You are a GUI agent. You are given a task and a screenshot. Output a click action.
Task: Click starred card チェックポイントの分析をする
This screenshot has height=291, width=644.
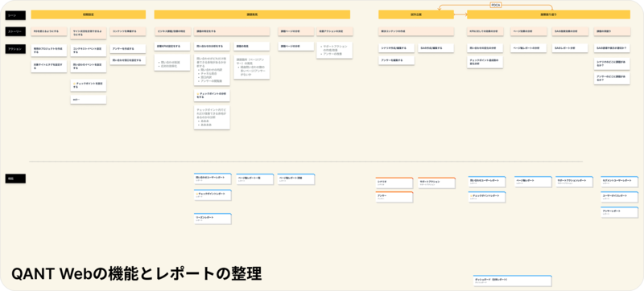(x=212, y=96)
